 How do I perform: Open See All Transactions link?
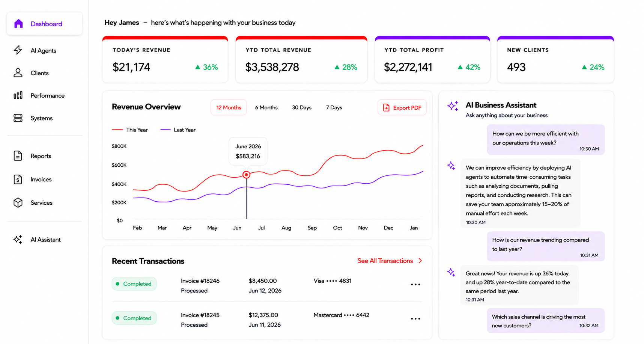click(x=390, y=261)
